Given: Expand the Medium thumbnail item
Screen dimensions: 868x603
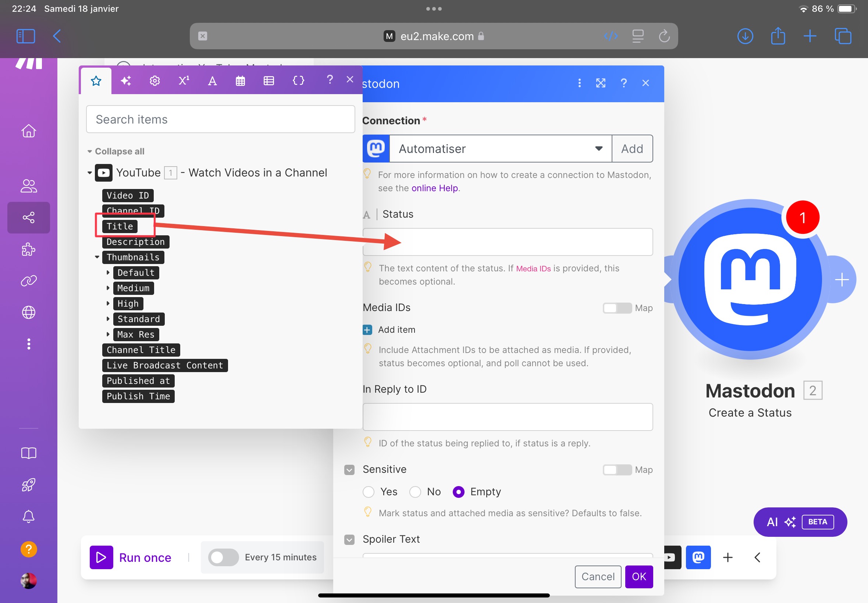Looking at the screenshot, I should (x=108, y=288).
